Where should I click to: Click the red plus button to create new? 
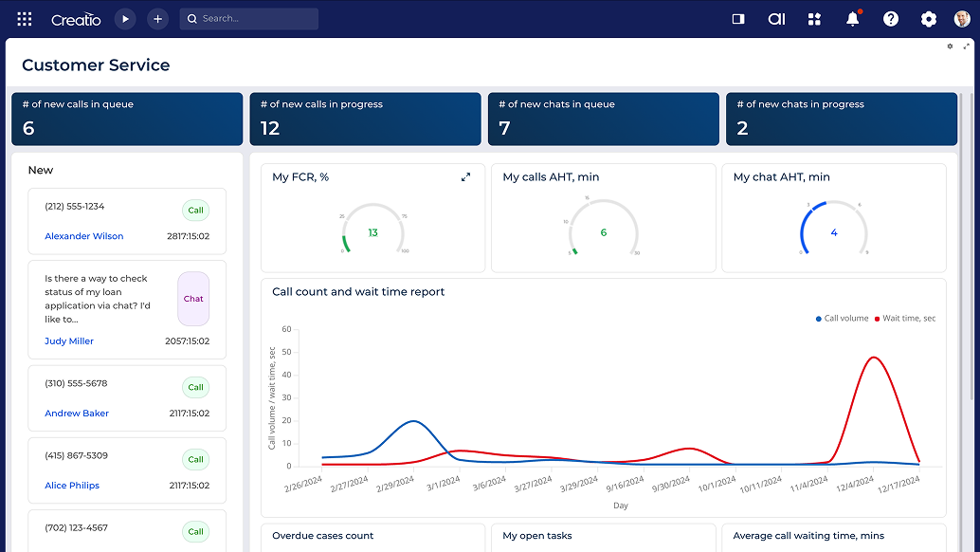(157, 18)
